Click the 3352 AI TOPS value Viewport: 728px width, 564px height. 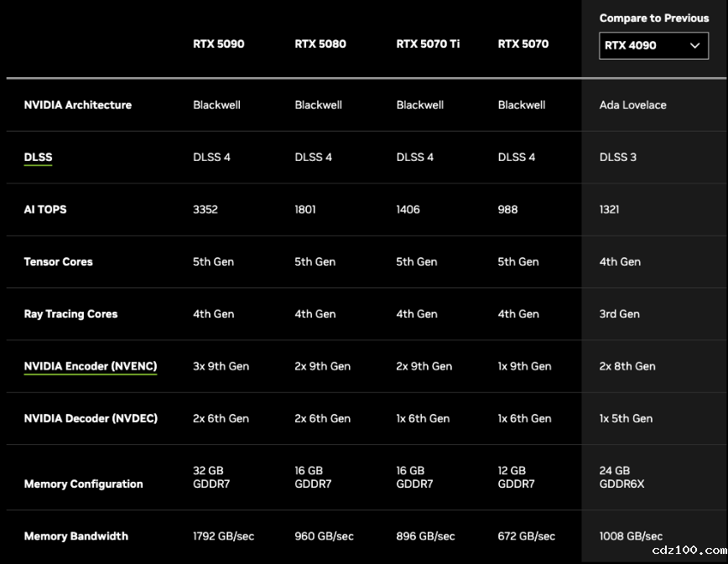tap(205, 210)
